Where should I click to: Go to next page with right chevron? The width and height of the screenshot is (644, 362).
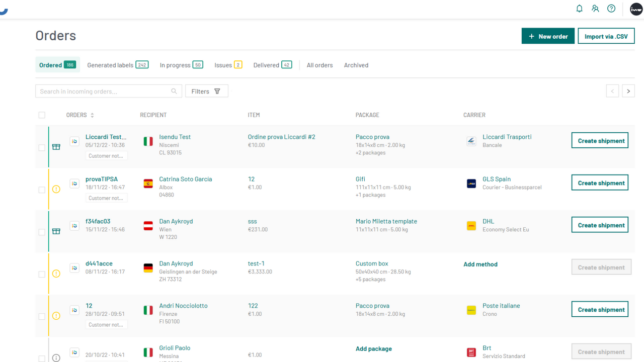628,91
